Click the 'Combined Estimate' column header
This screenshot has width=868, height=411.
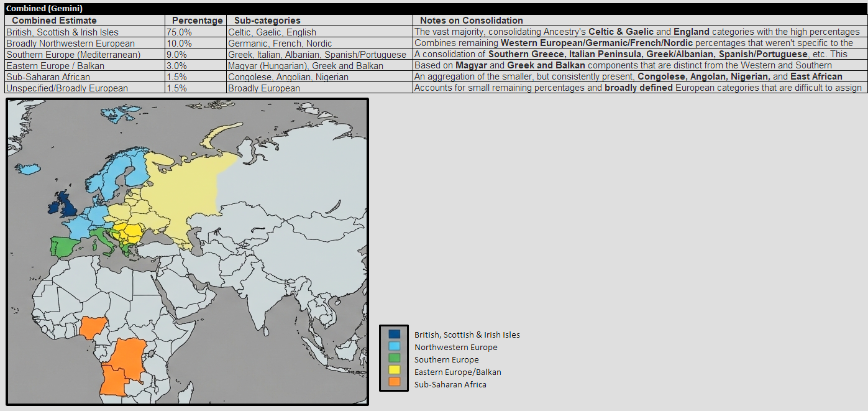(54, 21)
